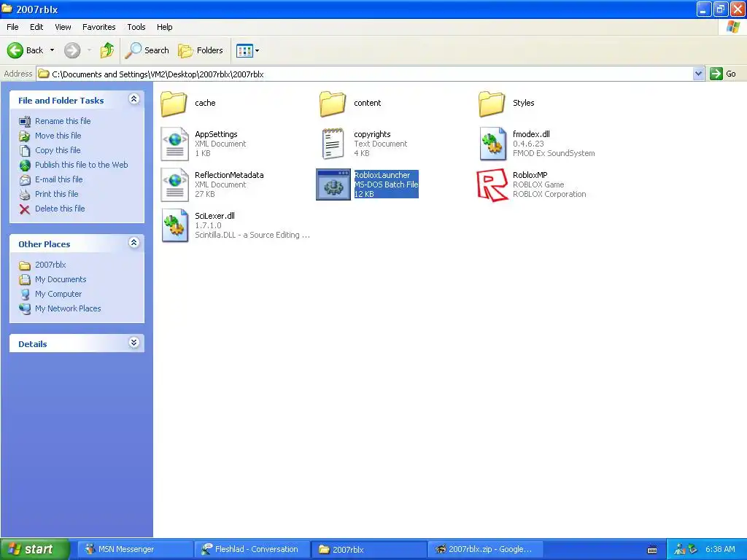Click the Forward arrow icon

point(72,50)
